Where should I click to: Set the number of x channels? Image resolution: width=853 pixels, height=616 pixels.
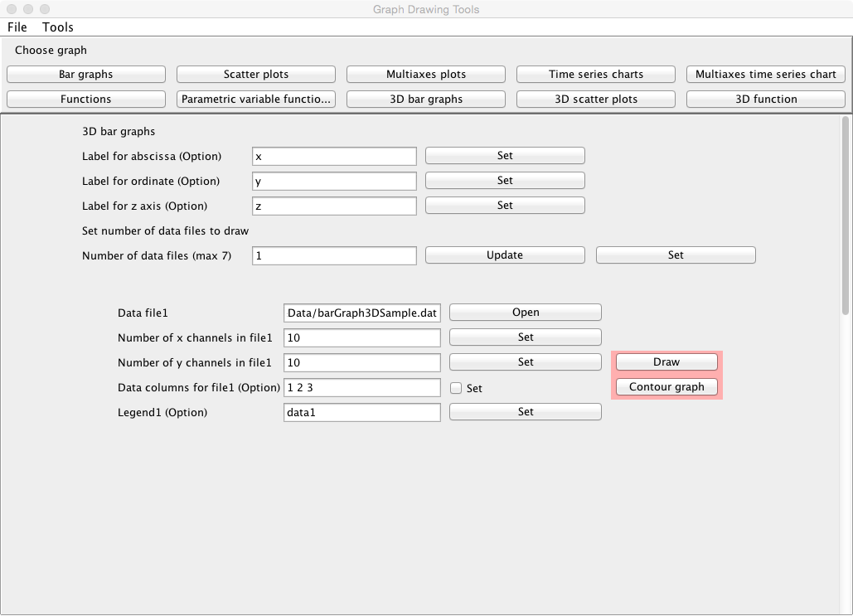tap(526, 337)
